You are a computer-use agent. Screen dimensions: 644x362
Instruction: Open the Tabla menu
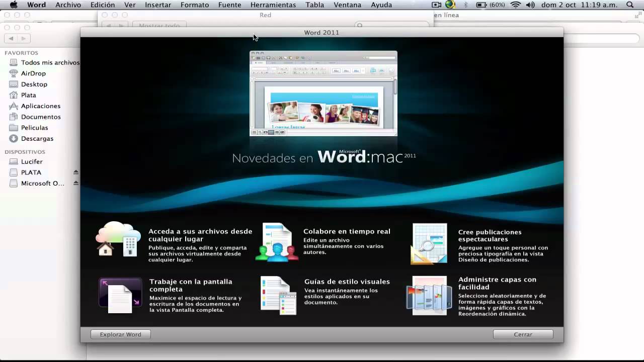314,5
